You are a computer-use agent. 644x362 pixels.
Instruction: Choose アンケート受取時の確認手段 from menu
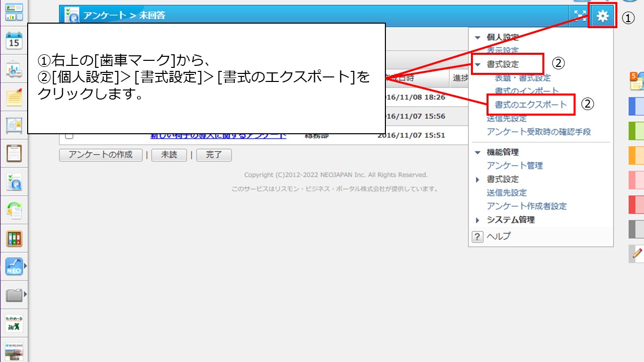click(538, 132)
